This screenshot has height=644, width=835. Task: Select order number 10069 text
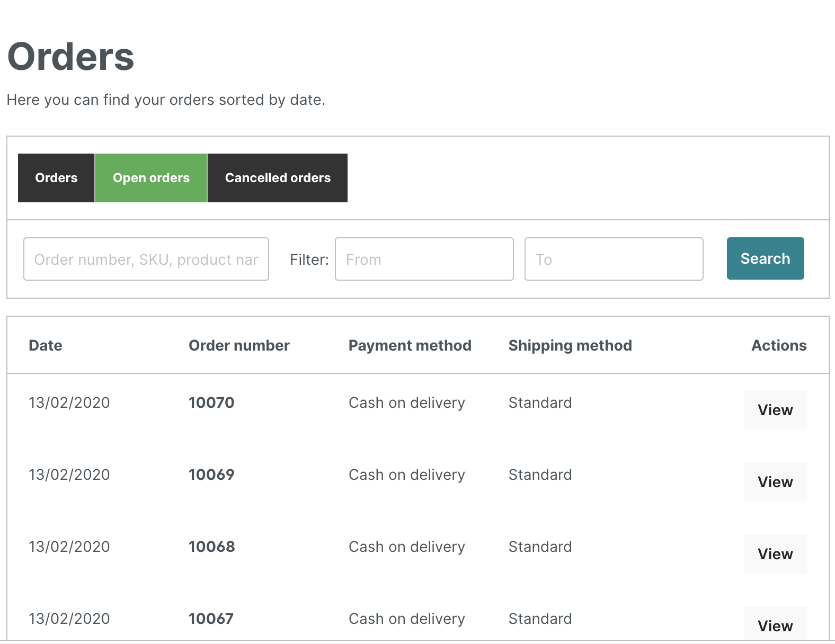pos(211,475)
